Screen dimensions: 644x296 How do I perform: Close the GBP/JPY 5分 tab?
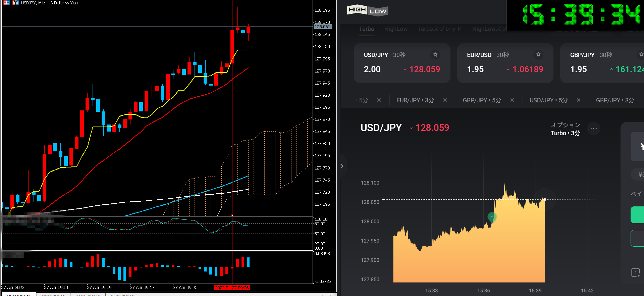512,100
